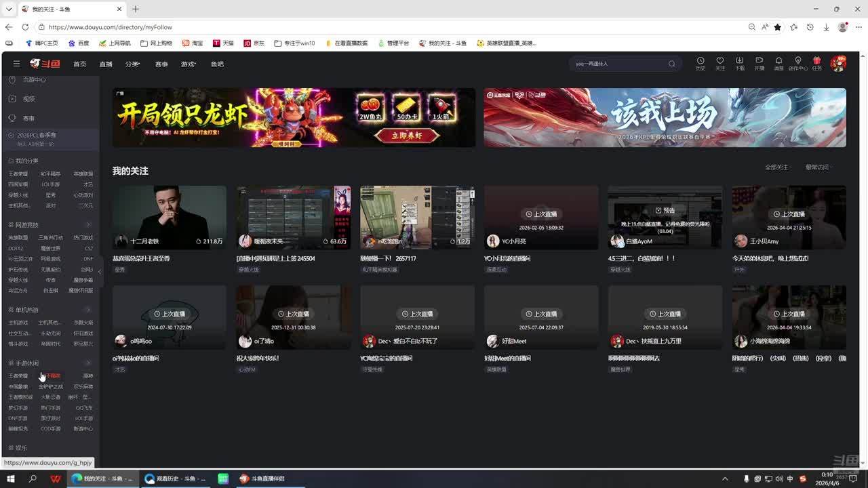Go to 赛事 in top navigation

161,64
